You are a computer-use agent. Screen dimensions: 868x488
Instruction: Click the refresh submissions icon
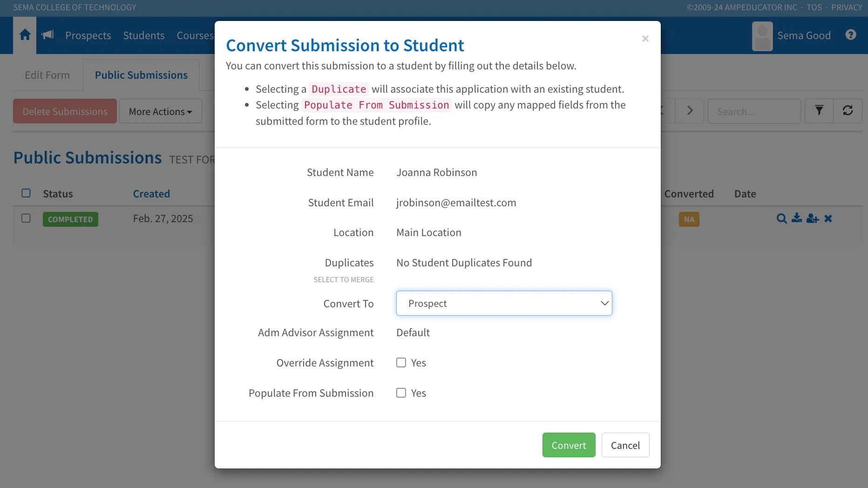[x=848, y=111]
